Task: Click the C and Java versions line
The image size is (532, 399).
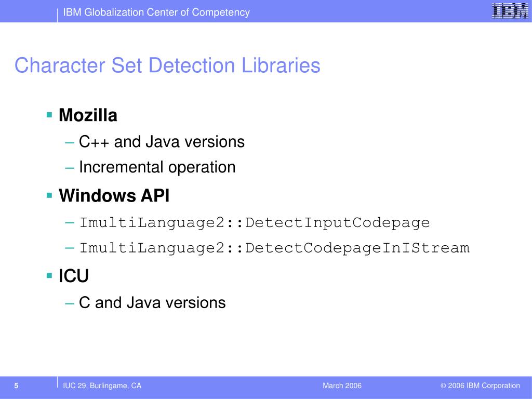Action: pos(152,302)
